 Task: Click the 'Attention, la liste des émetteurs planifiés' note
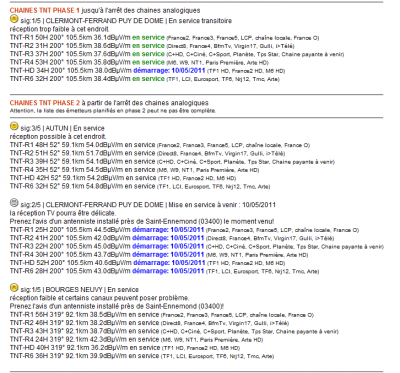tap(113, 111)
